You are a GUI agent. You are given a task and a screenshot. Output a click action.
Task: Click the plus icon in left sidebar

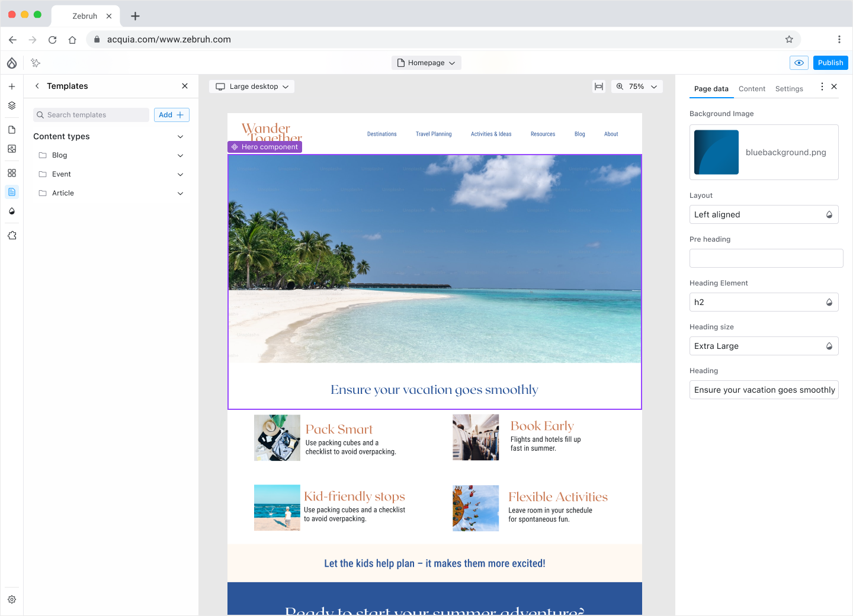click(x=12, y=86)
